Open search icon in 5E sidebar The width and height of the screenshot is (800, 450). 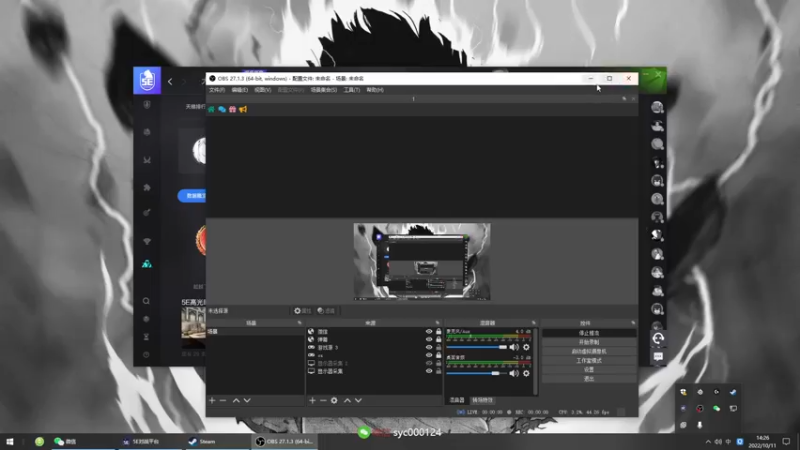click(x=146, y=301)
